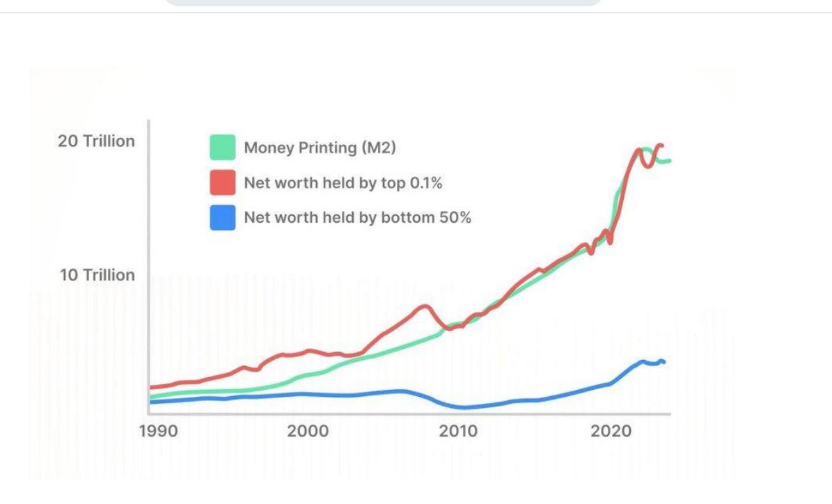Viewport: 832px width, 504px height.
Task: Click the red top 0.1% legend swatch
Action: pos(223,183)
